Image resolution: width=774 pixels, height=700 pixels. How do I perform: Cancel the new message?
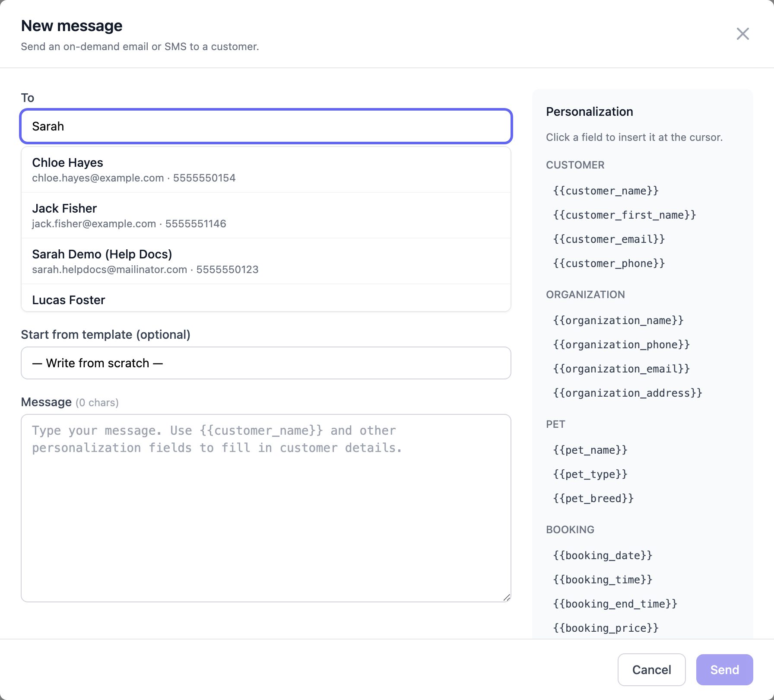pos(651,670)
